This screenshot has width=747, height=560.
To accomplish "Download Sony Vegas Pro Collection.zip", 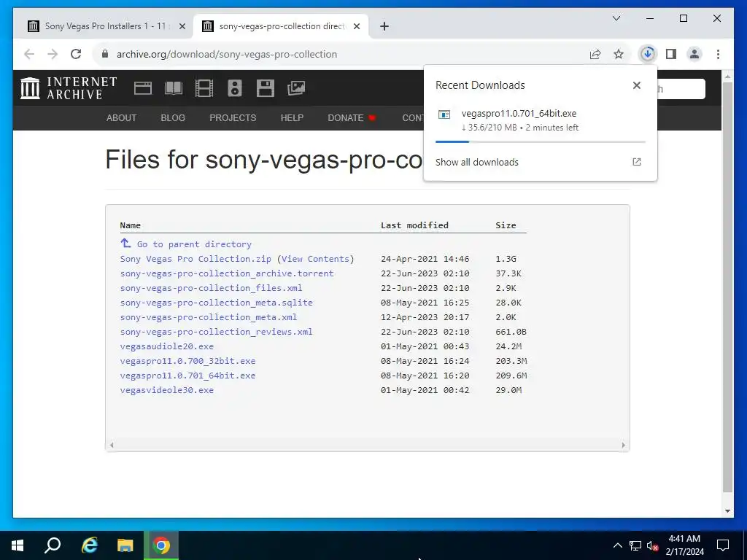I will point(196,259).
